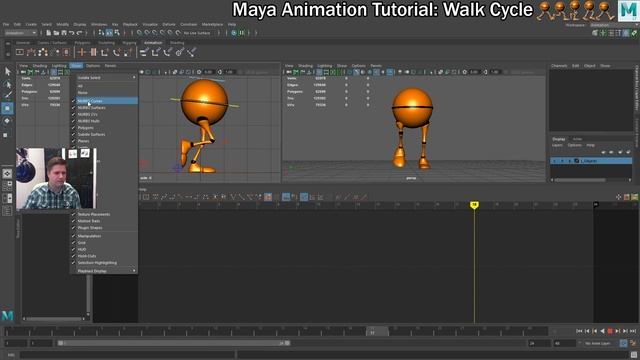Open the File menu

pyautogui.click(x=6, y=24)
